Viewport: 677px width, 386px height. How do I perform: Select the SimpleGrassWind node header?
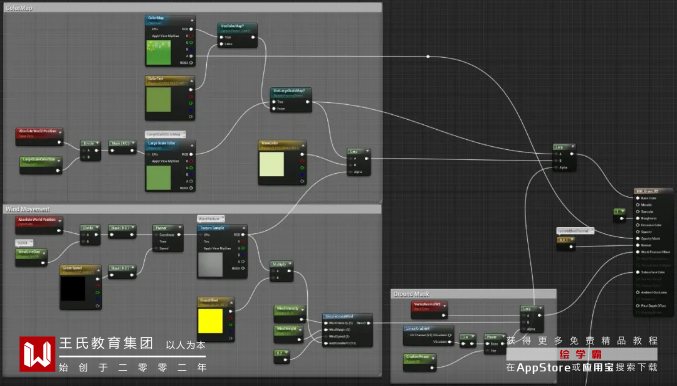(348, 317)
